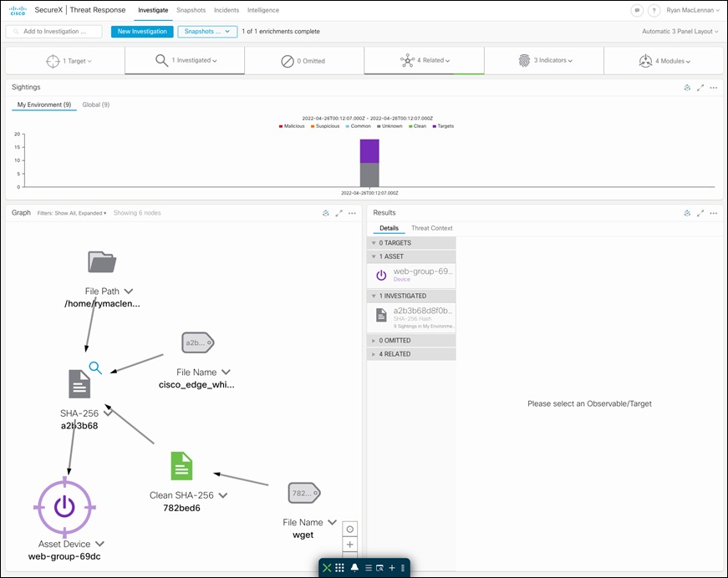Select the a2b3b68d8f0b... SHA-256 Hash item

pos(411,317)
